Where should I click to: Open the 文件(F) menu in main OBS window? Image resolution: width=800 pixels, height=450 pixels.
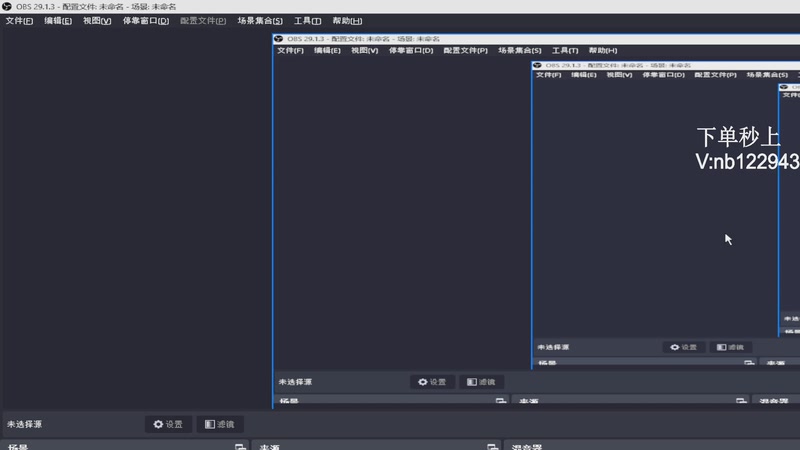pyautogui.click(x=19, y=21)
